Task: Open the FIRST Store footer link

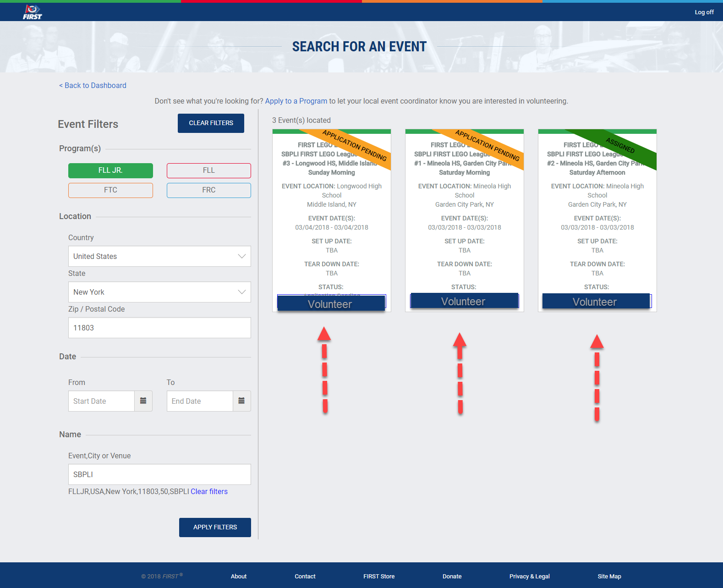Action: [379, 577]
